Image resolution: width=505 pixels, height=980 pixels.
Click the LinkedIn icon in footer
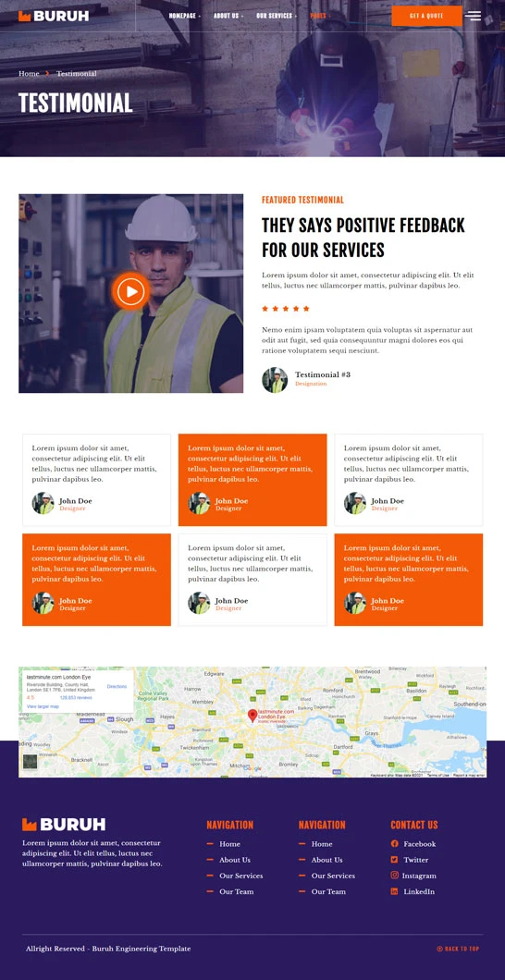(394, 891)
